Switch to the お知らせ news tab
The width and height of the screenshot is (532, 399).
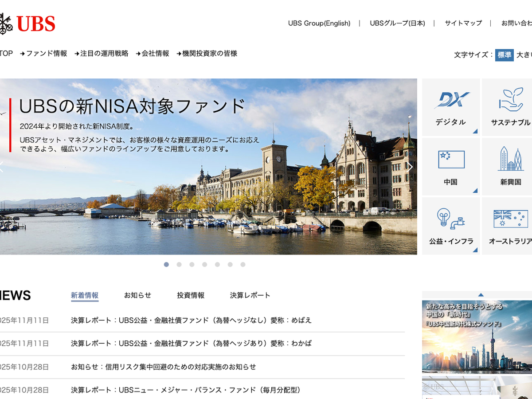point(137,295)
